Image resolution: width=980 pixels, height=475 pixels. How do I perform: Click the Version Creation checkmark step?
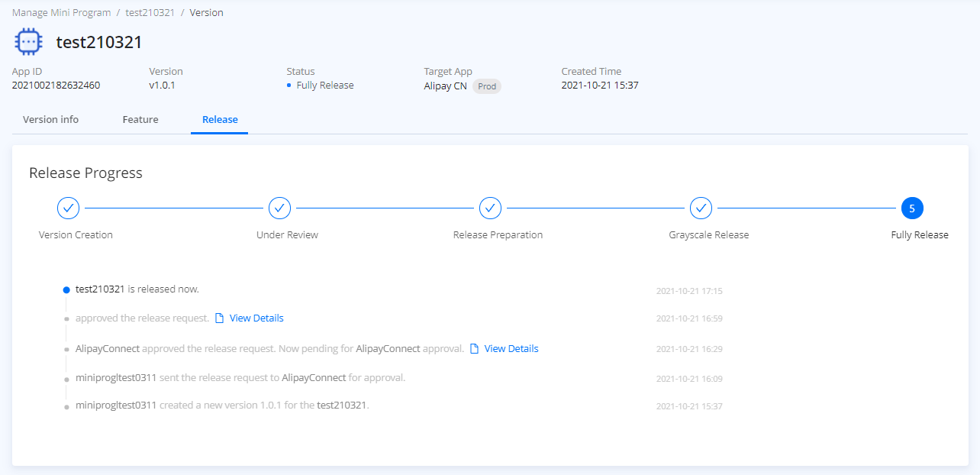point(68,208)
